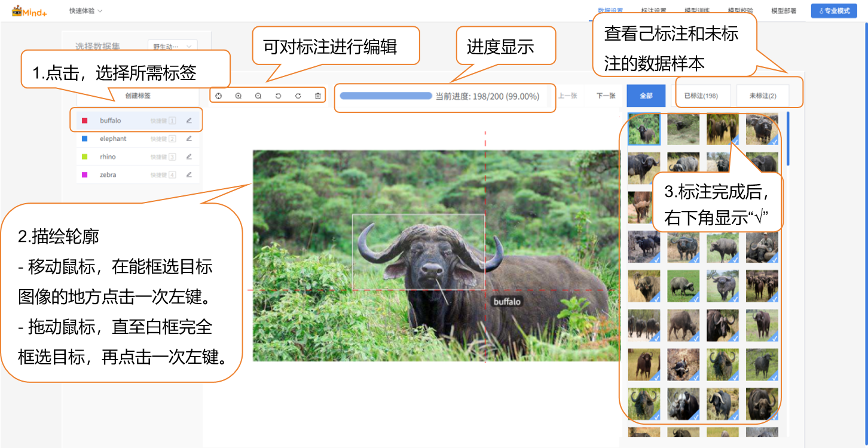Click the 专业模式 button
The width and height of the screenshot is (868, 448).
tap(834, 11)
